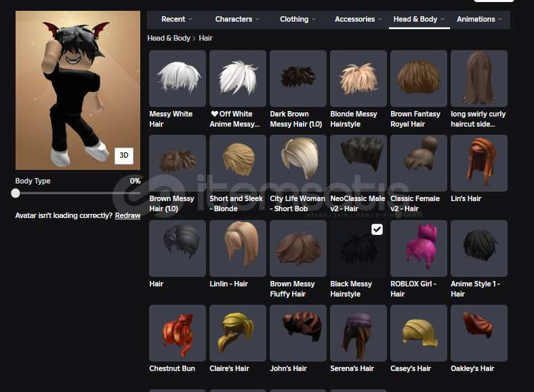Select the pink ROBLOX Girl Hair item
This screenshot has width=534, height=392.
pos(419,248)
